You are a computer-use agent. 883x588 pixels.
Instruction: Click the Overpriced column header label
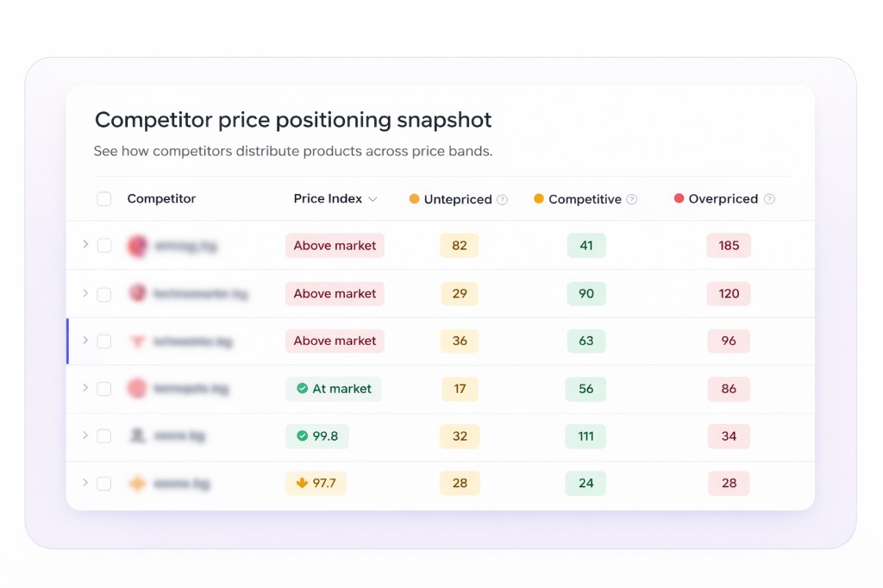coord(723,199)
